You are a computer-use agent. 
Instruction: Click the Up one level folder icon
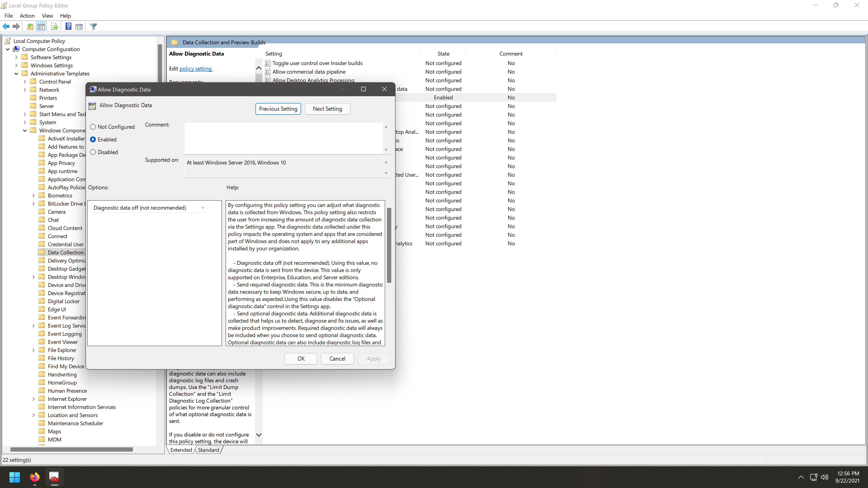30,26
